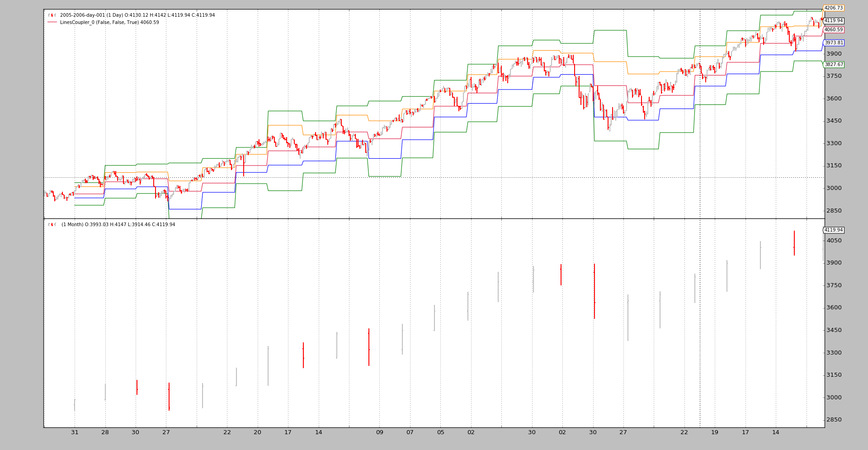Click the 4119.94 price tag in upper chart
The height and width of the screenshot is (450, 868).
coord(833,21)
